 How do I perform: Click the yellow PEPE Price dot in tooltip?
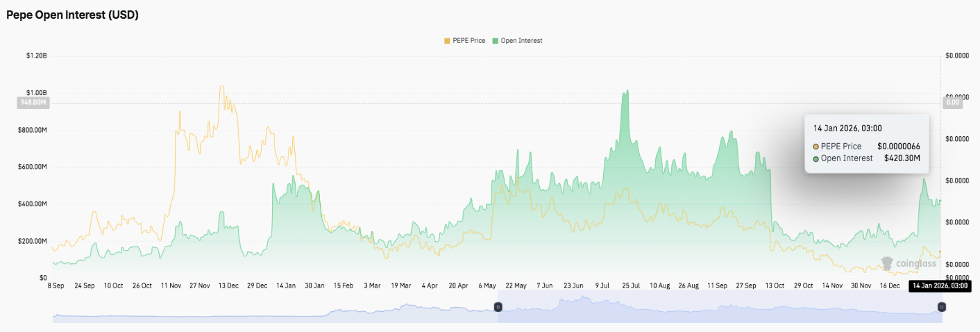(816, 147)
